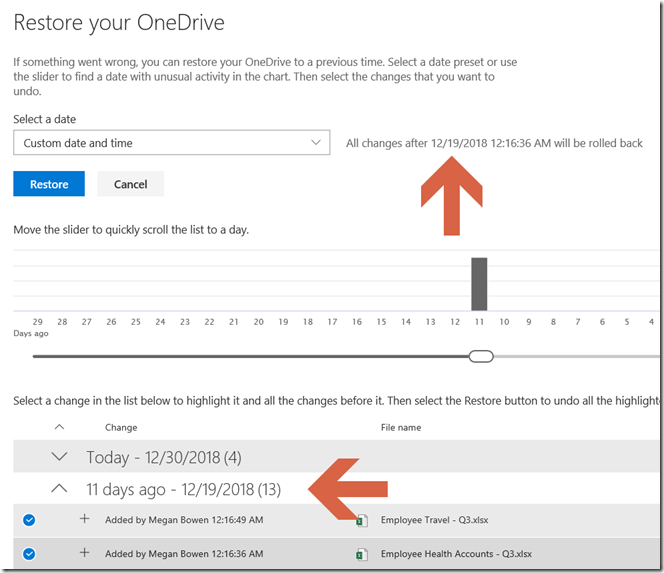Expand the Today - 12/30/2018 (4) group

59,457
